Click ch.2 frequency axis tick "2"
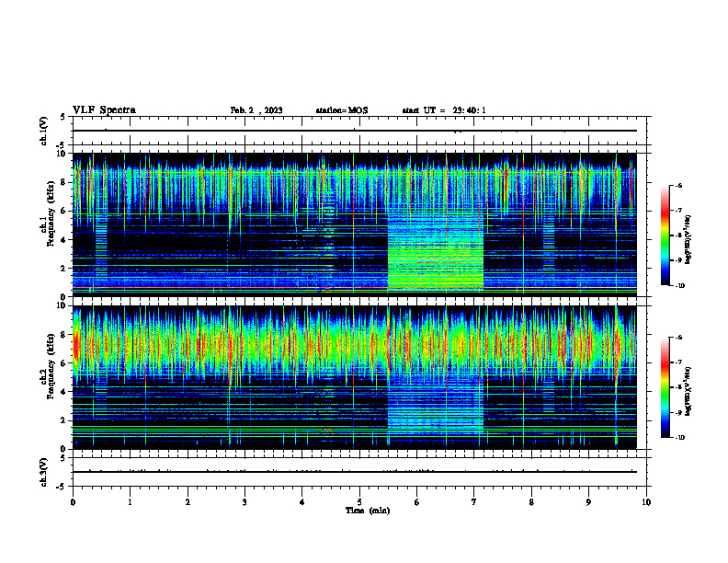Image resolution: width=728 pixels, height=563 pixels. pos(63,420)
